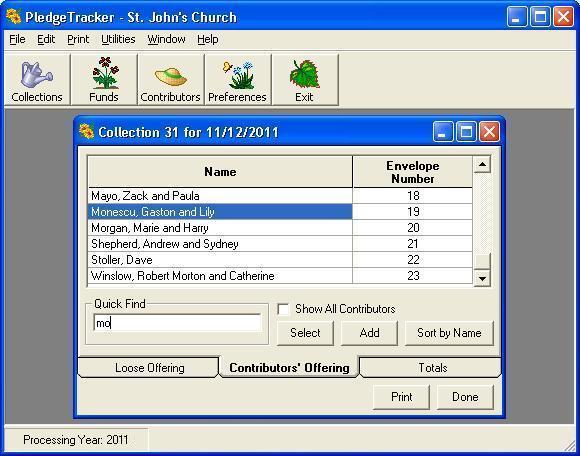Close the PledgeTracker main window
The image size is (580, 456).
(x=563, y=17)
